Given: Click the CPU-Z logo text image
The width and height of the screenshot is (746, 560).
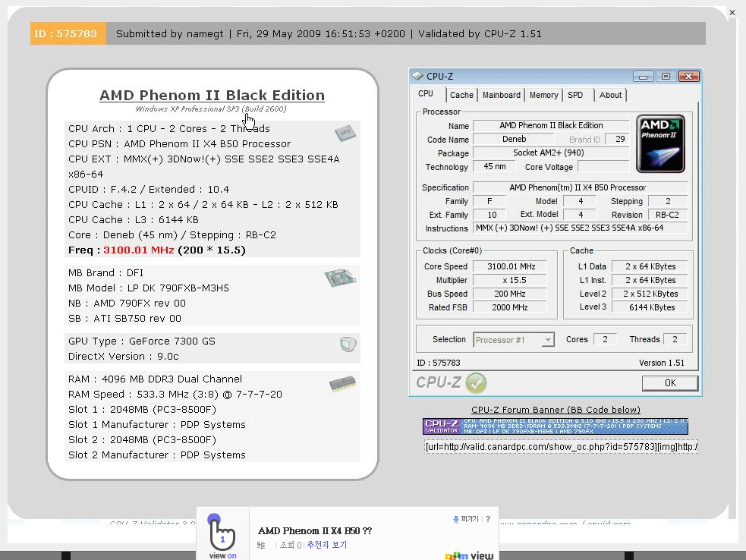Looking at the screenshot, I should tap(439, 382).
